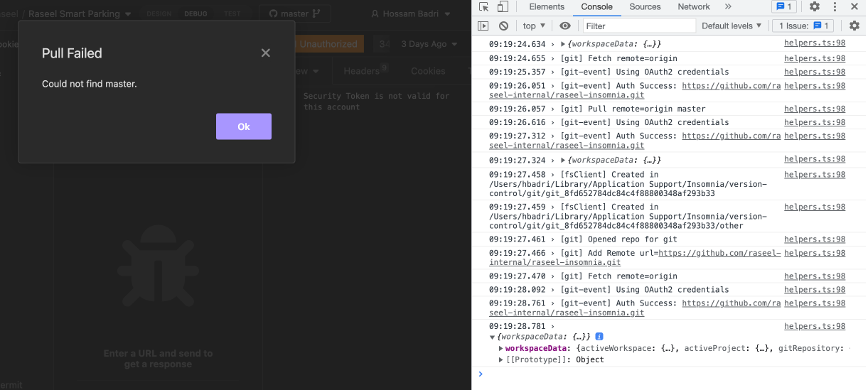This screenshot has height=390, width=868.
Task: Open helpers.ts:98 source for 'Opened repo for git'
Action: [815, 239]
